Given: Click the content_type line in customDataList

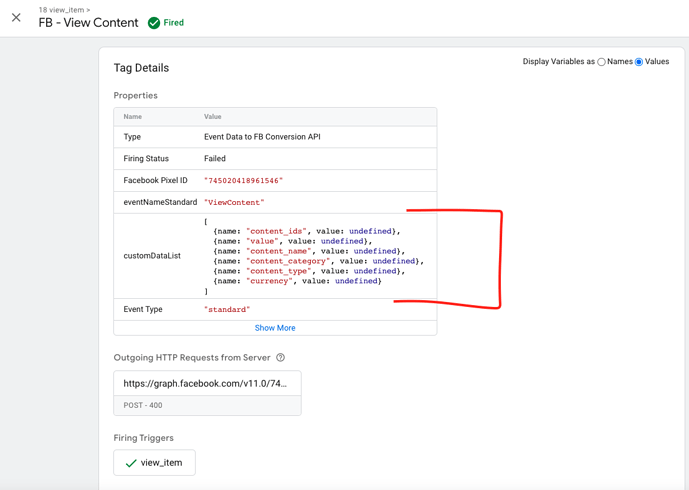Looking at the screenshot, I should point(309,271).
